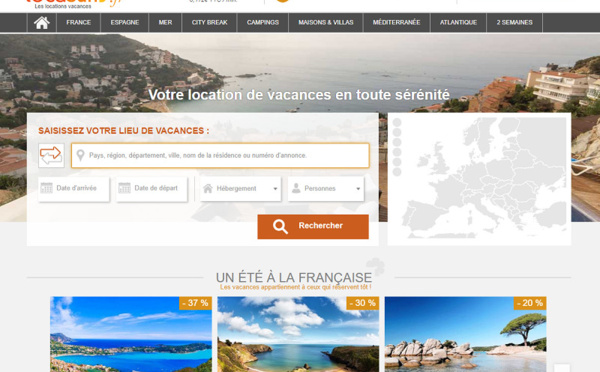Click the magnifying glass on Rechercher button

(280, 227)
